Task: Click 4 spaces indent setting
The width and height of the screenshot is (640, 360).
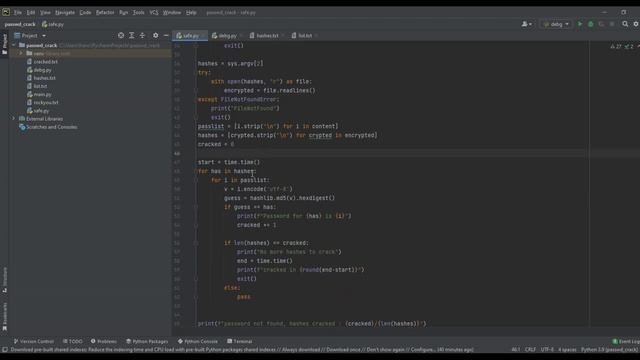Action: click(x=567, y=350)
